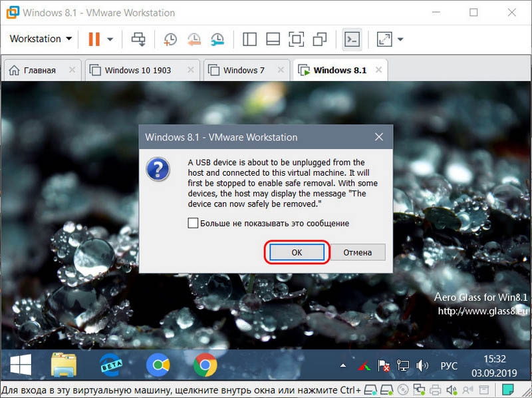The image size is (532, 398).
Task: Close the Windows 7 tab
Action: pos(281,70)
